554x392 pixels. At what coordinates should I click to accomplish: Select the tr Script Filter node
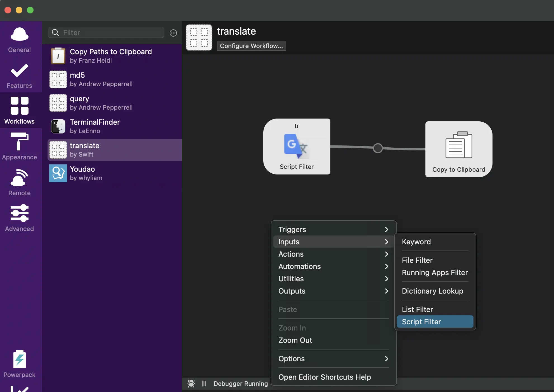tap(297, 147)
